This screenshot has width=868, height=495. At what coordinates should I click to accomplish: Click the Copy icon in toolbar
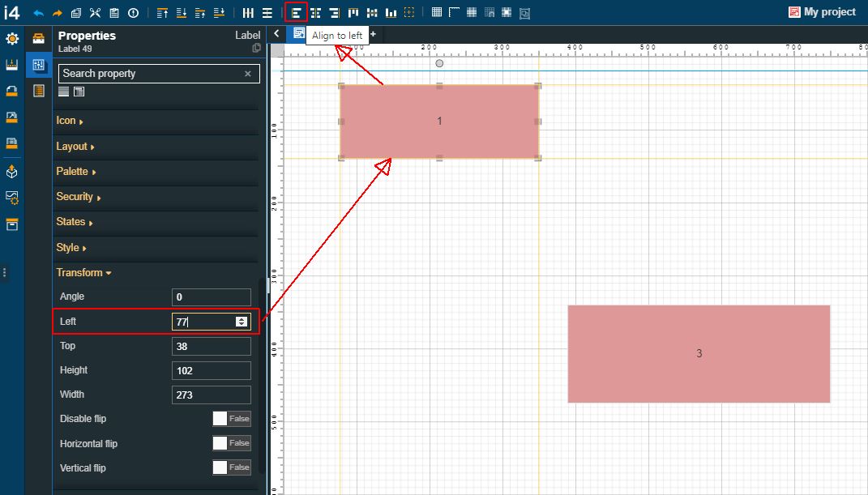coord(76,13)
